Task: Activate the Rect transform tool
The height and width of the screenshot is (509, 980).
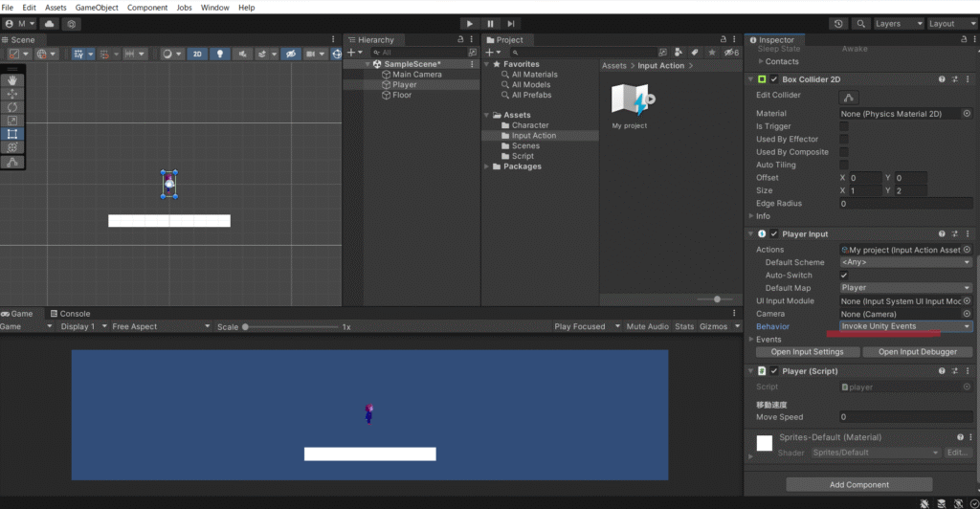Action: (12, 135)
